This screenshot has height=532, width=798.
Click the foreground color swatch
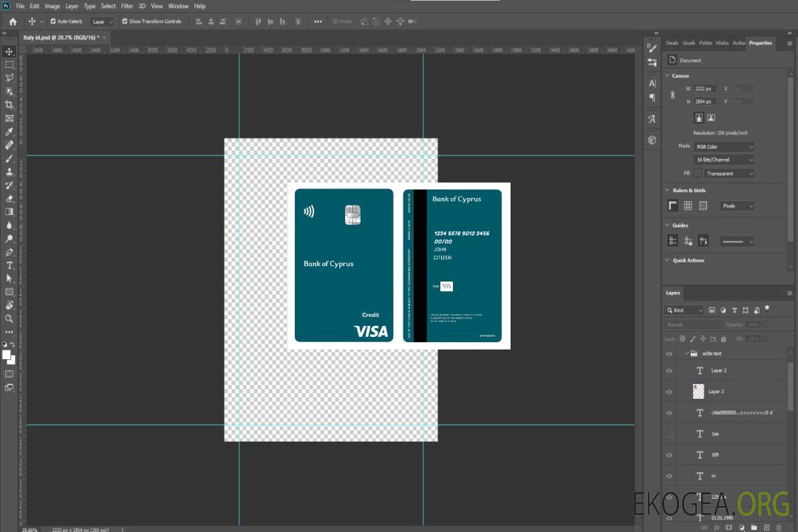(x=7, y=355)
